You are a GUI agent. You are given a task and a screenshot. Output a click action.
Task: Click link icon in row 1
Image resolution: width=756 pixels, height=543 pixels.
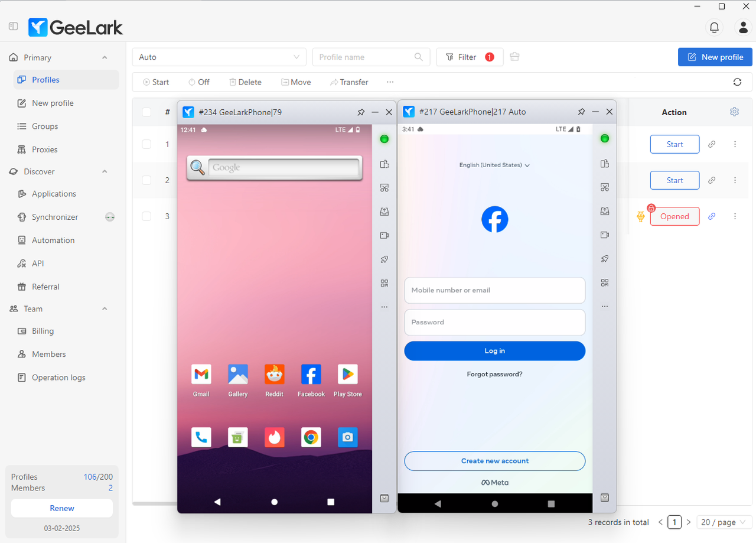pos(712,144)
